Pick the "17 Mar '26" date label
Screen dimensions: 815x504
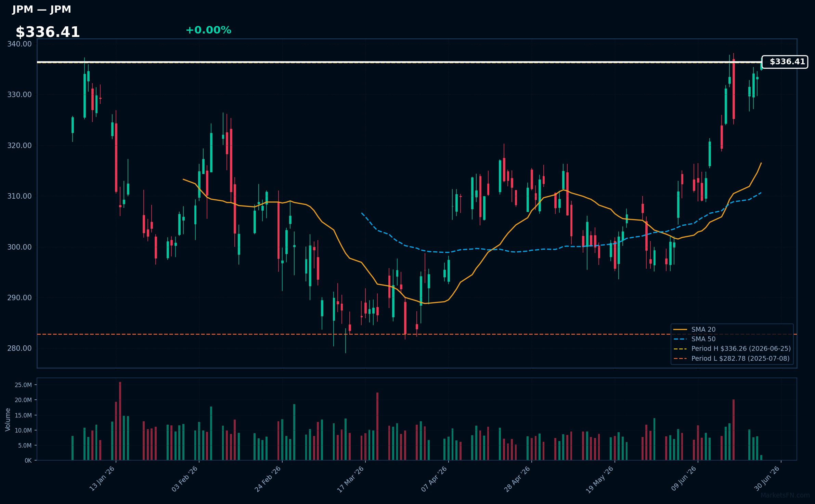point(351,479)
